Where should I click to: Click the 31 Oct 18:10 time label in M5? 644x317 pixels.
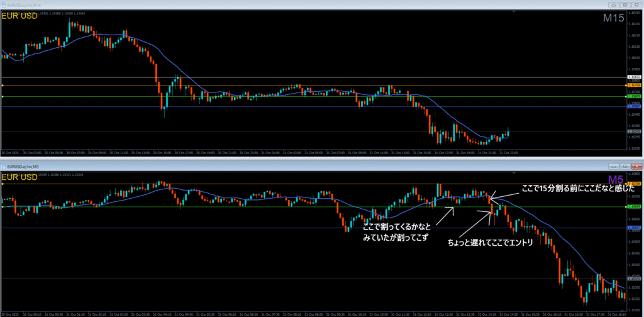pos(618,314)
